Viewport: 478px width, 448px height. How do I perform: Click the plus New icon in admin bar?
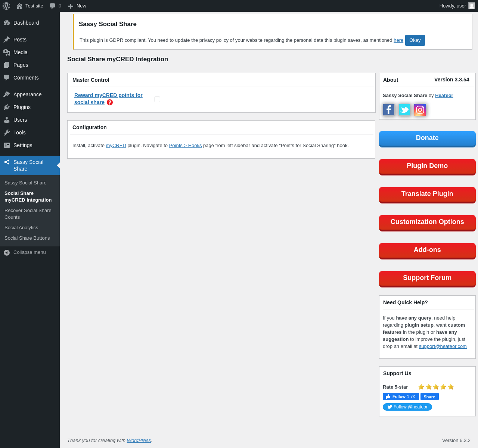(71, 6)
